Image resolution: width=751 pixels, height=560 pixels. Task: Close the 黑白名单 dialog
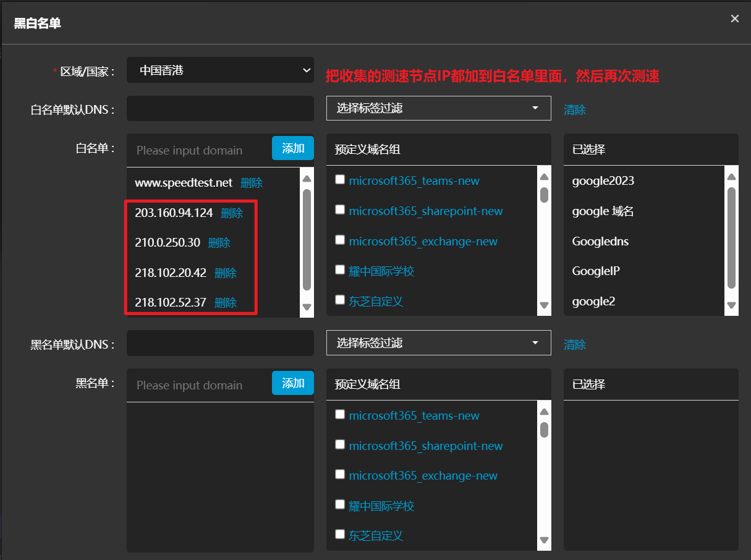point(734,19)
